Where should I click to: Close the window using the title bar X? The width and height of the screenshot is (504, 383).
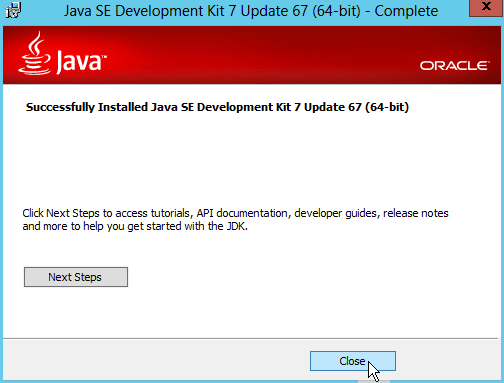pyautogui.click(x=486, y=7)
